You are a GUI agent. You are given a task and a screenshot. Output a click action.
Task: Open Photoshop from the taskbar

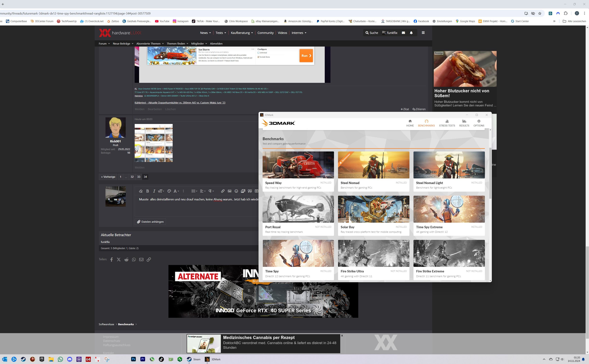coord(133,359)
